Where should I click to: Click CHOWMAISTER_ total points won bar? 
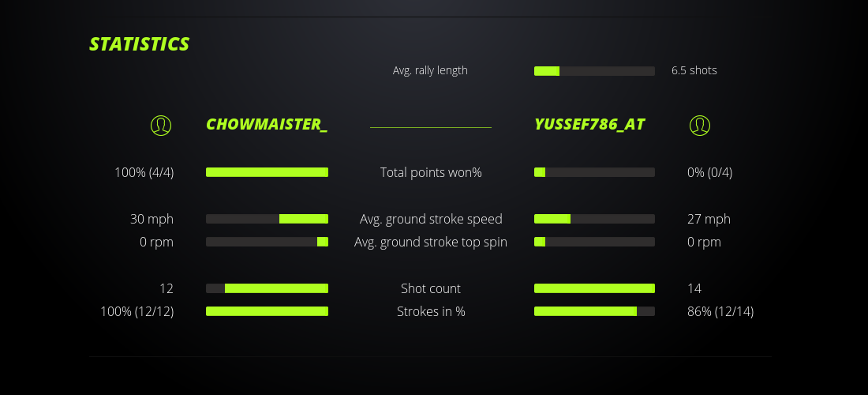(267, 172)
